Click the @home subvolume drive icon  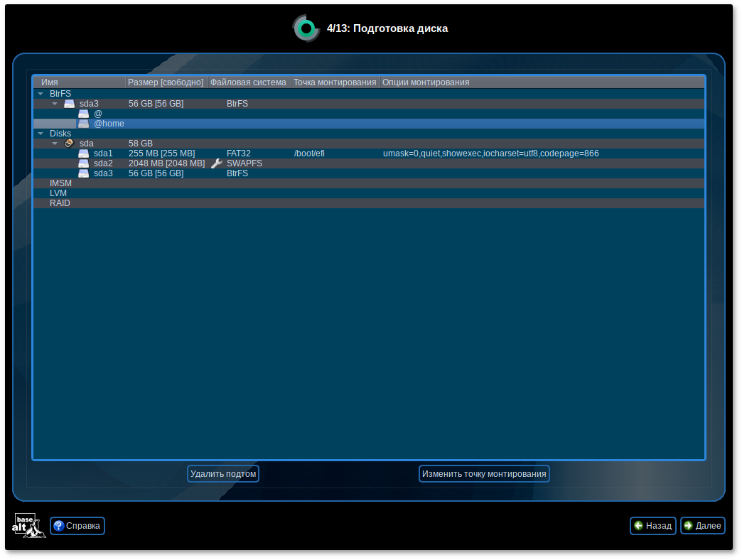(83, 124)
